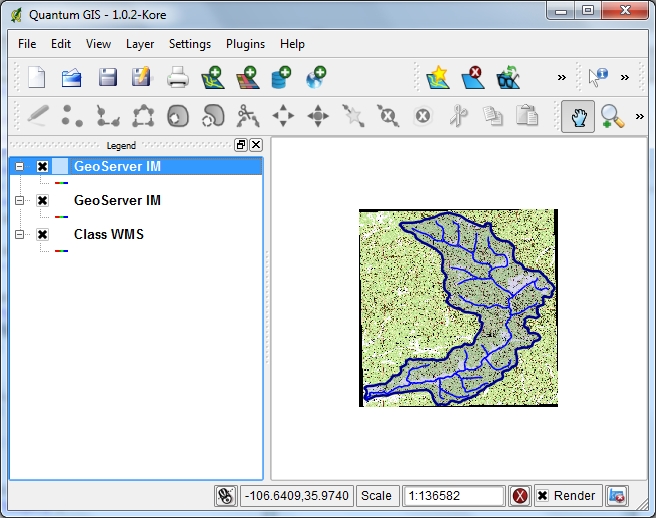
Task: Click the Copy Features icon
Action: [493, 115]
